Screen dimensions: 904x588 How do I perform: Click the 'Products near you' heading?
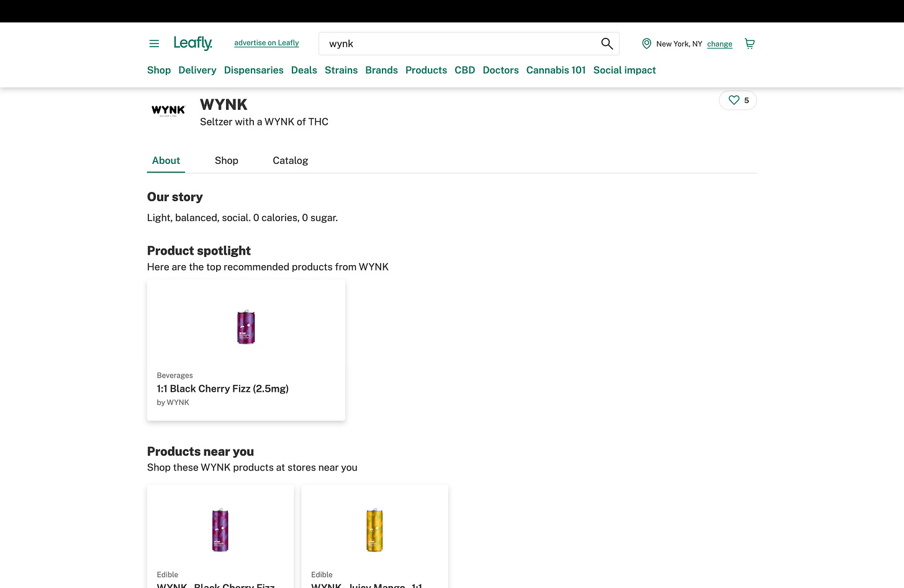pos(201,451)
